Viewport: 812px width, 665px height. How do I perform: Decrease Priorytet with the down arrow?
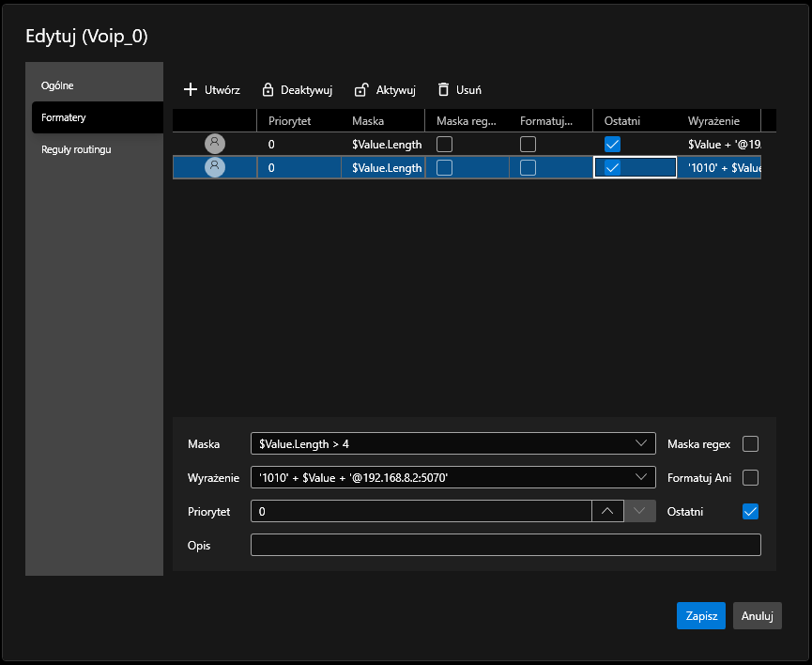[x=639, y=511]
